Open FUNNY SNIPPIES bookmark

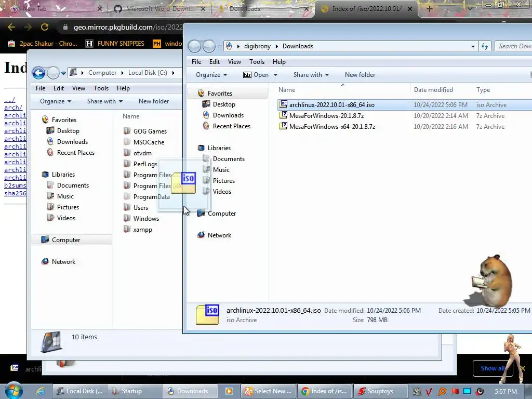115,44
